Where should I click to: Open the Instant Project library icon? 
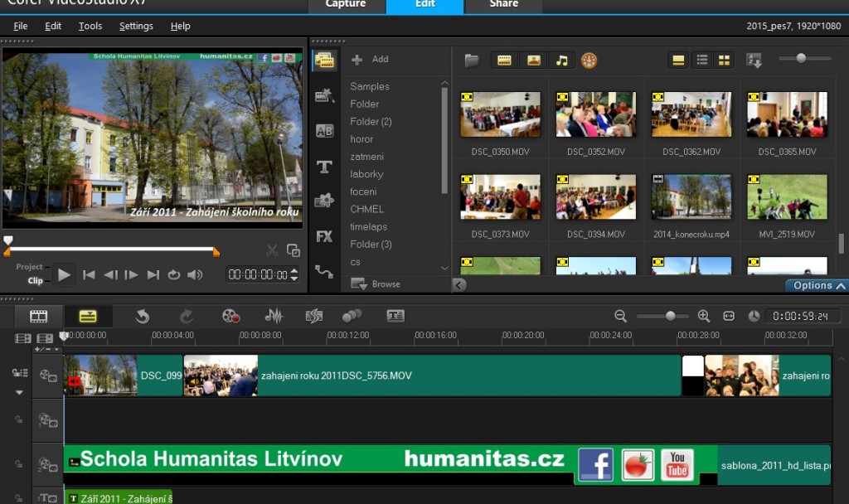324,96
